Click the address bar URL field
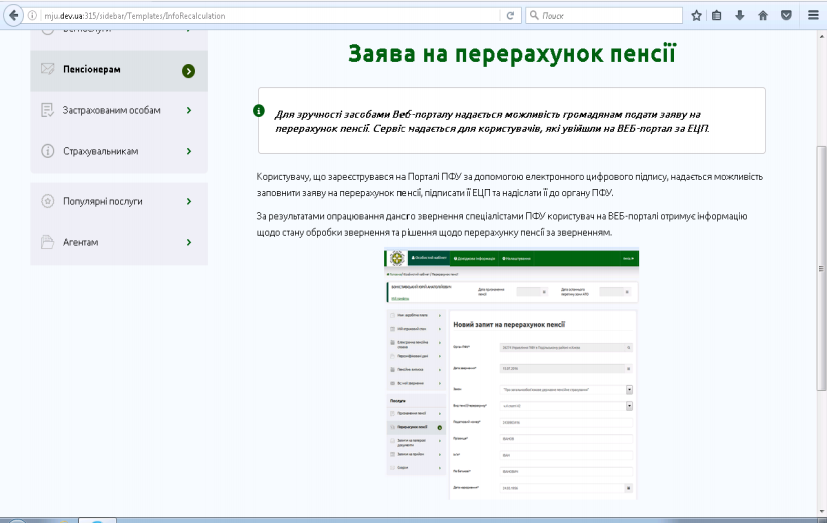Screen dimensions: 827x523 [269, 16]
